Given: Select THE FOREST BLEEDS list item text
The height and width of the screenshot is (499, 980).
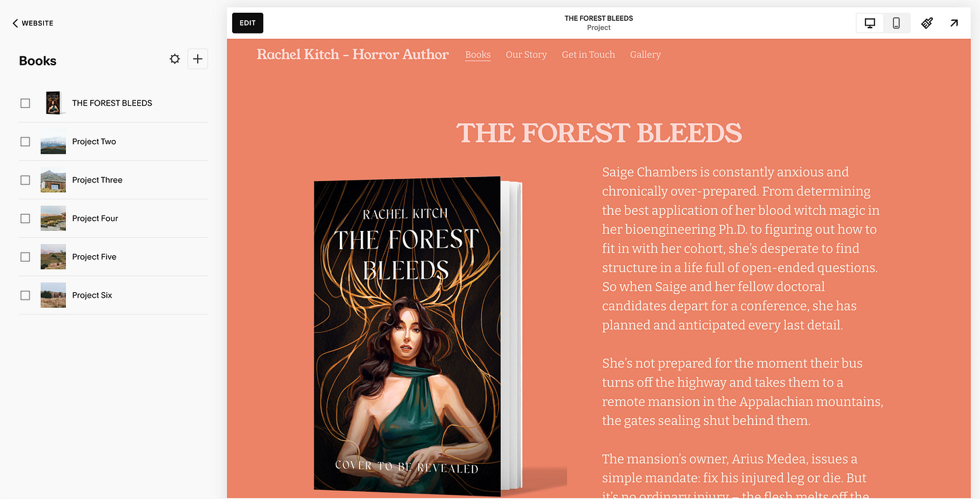Looking at the screenshot, I should coord(112,103).
